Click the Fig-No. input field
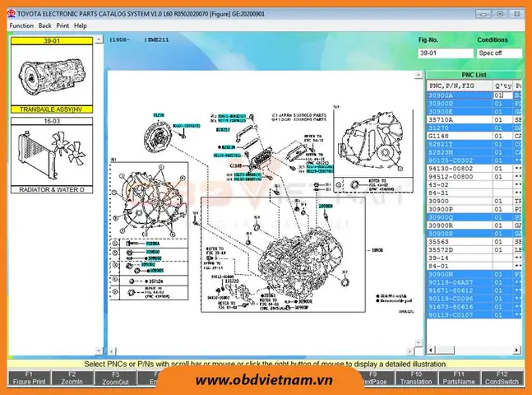 click(446, 53)
